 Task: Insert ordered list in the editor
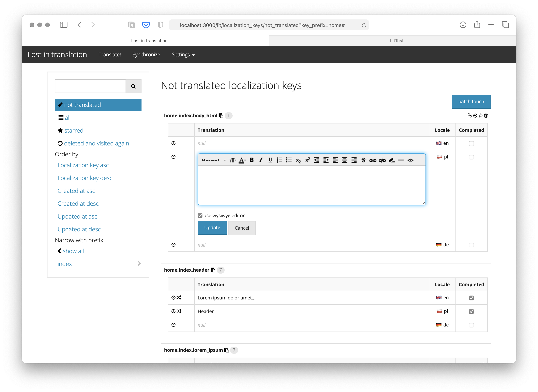tap(279, 160)
